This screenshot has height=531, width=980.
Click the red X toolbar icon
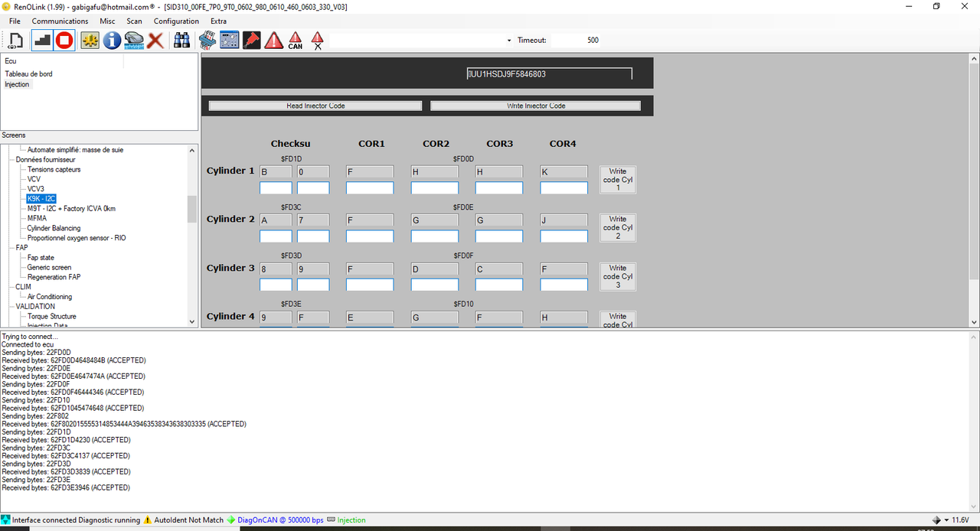(155, 40)
